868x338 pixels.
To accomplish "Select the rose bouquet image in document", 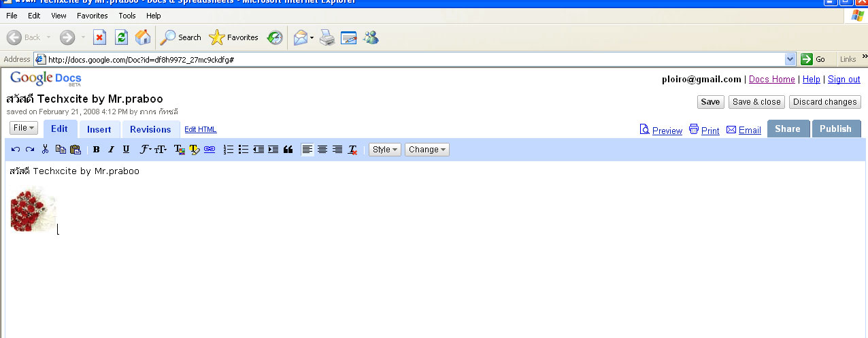I will 33,209.
